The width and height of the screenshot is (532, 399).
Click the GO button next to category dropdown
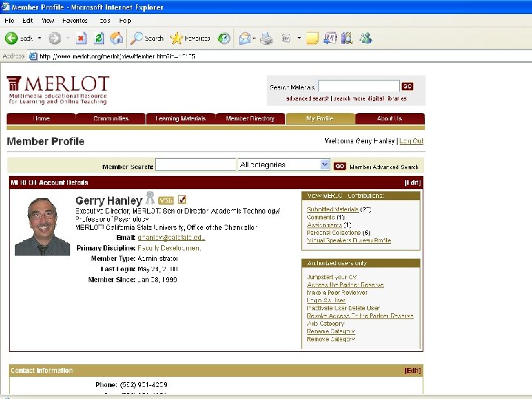340,166
